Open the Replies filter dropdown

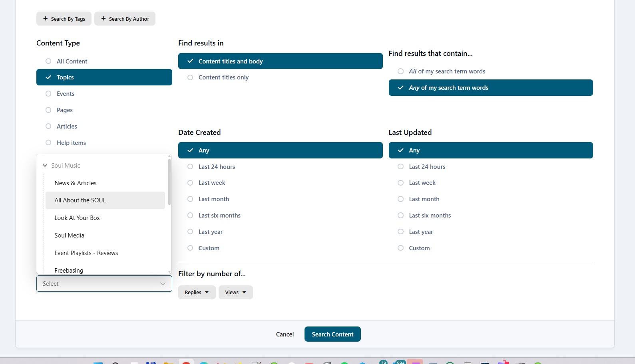197,293
